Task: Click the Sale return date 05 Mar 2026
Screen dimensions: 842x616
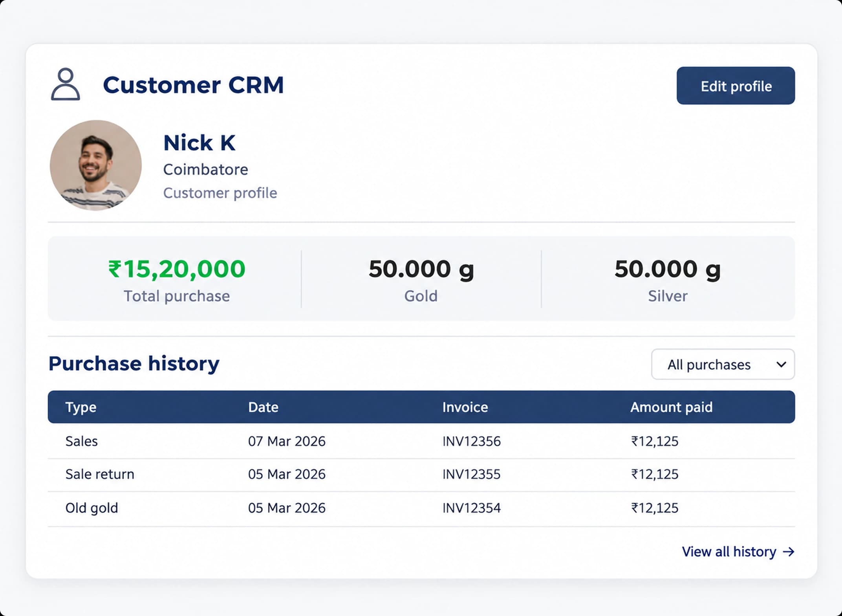Action: [287, 474]
